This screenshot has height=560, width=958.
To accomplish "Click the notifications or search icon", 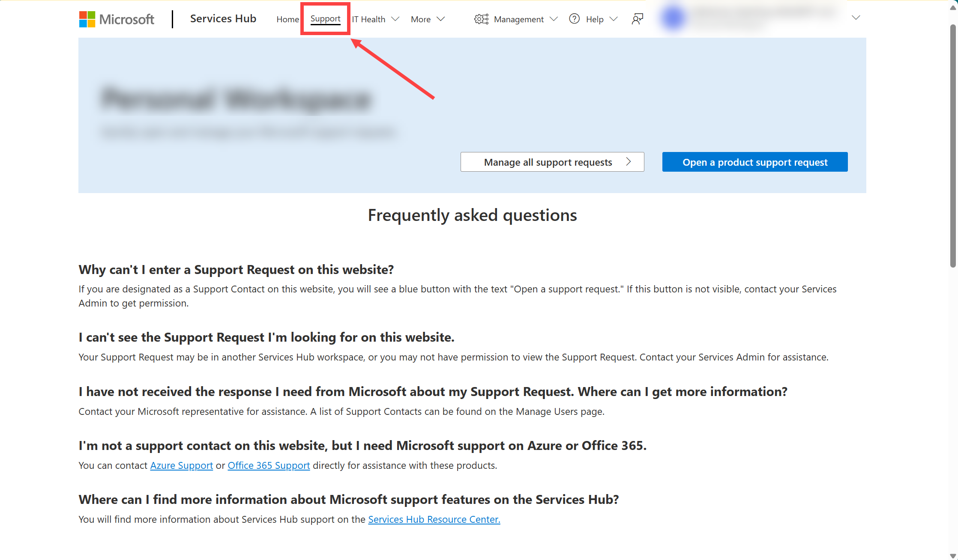I will pos(637,19).
